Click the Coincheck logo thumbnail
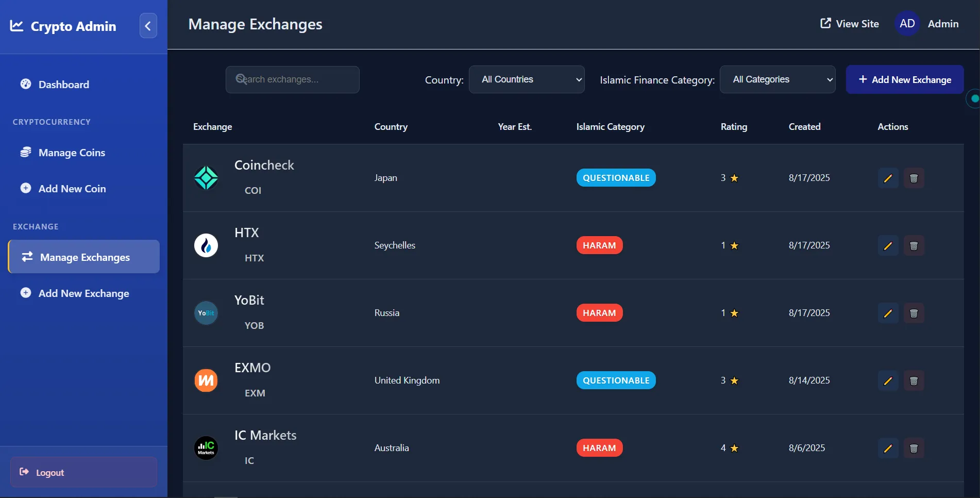The width and height of the screenshot is (980, 498). [x=206, y=178]
